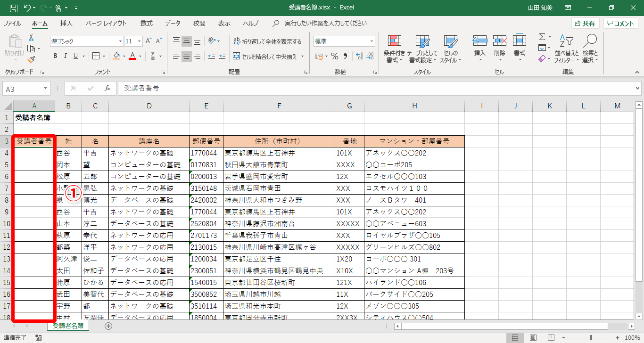Decrease font size with small A icon

[x=159, y=41]
